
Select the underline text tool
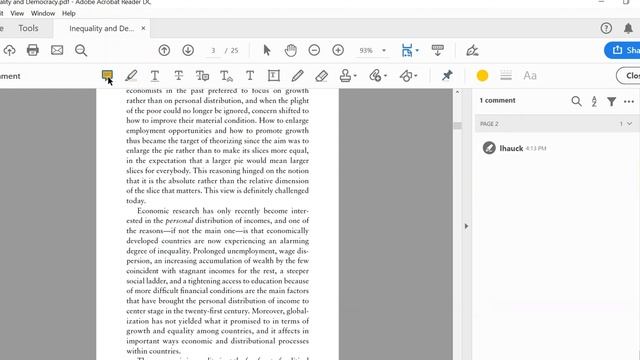(x=155, y=76)
